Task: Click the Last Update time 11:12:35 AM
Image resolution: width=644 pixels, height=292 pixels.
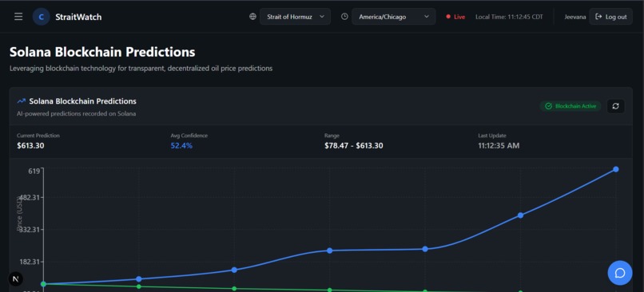Action: coord(499,145)
